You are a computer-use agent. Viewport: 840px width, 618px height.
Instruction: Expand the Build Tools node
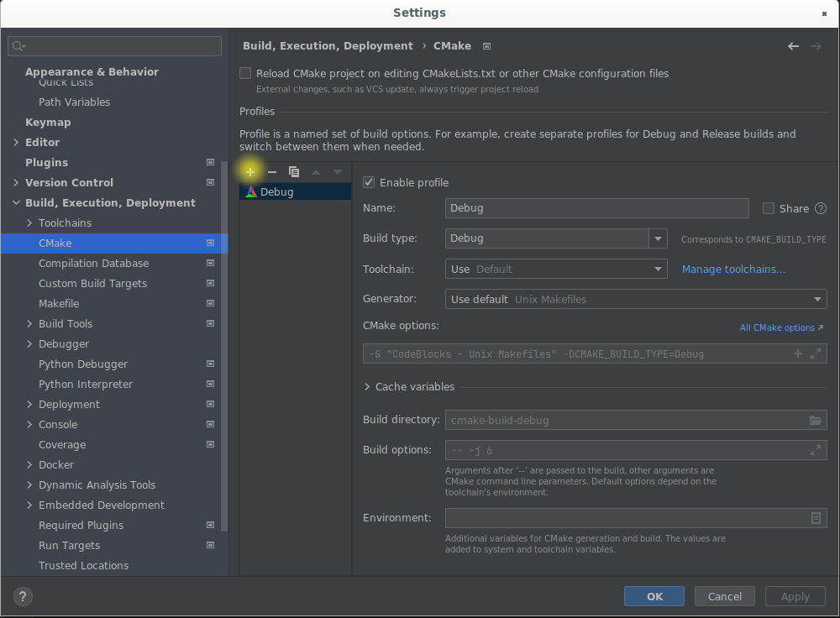click(29, 323)
